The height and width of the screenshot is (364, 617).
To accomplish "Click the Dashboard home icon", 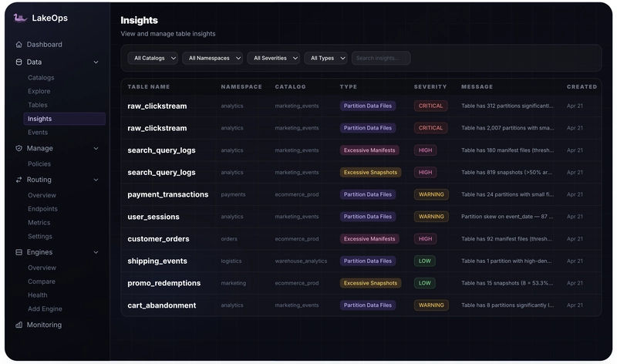I will coord(19,45).
